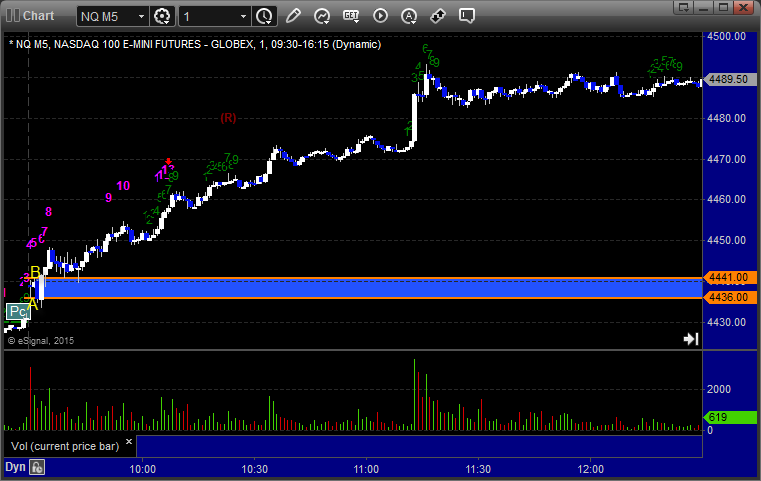Open the studies chart icon menu
This screenshot has width=761, height=481.
(322, 16)
